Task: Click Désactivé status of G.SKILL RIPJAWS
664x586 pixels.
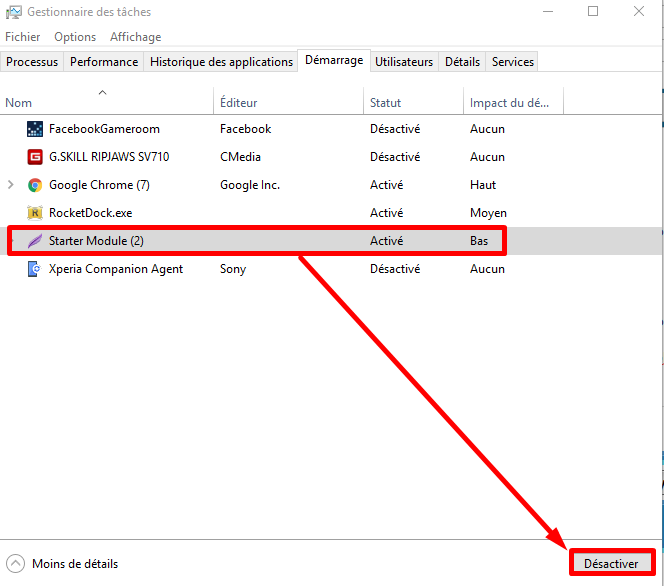Action: (395, 157)
